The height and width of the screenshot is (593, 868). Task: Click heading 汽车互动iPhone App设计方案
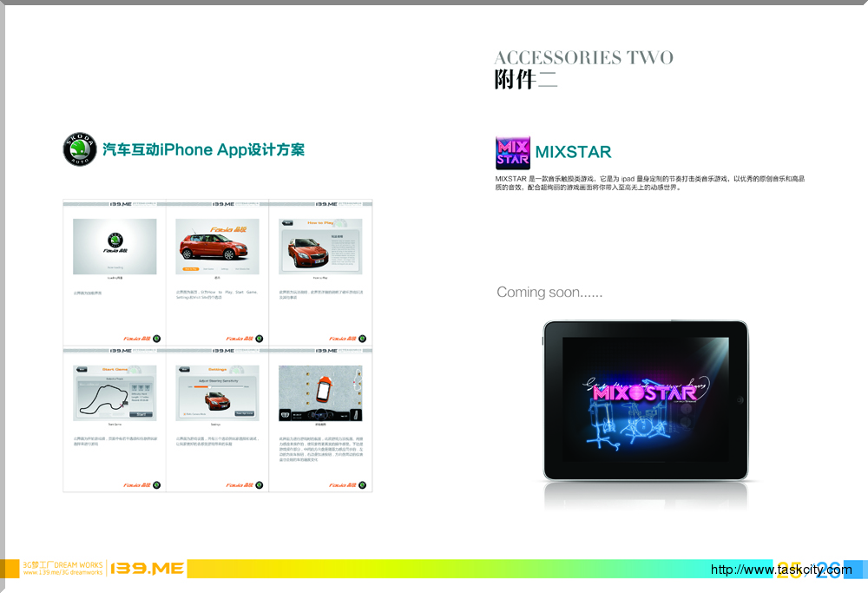pos(204,149)
